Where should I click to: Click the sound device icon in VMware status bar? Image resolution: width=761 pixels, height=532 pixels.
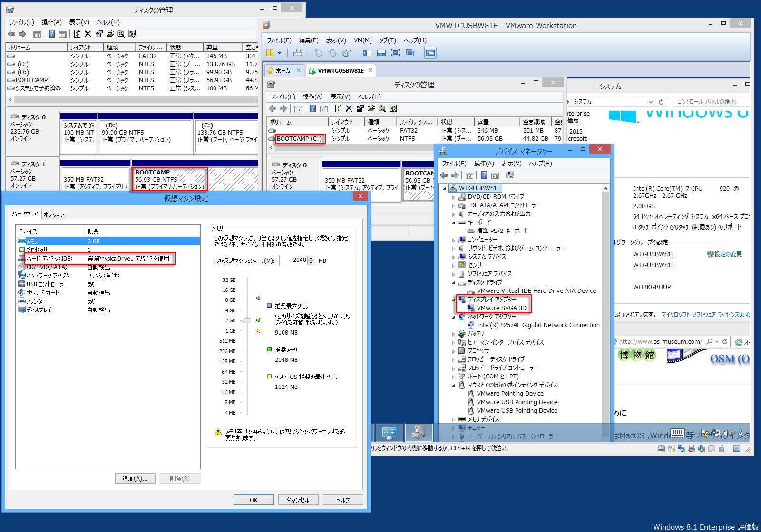click(x=702, y=448)
